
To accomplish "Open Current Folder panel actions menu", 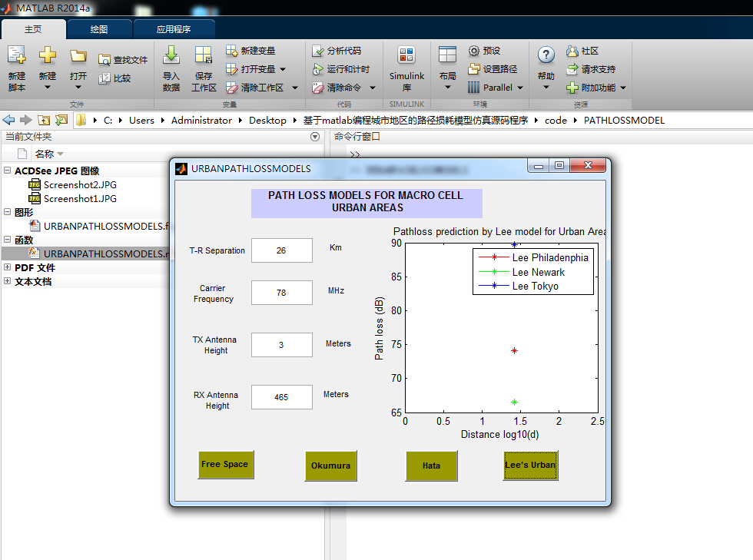I will point(315,137).
